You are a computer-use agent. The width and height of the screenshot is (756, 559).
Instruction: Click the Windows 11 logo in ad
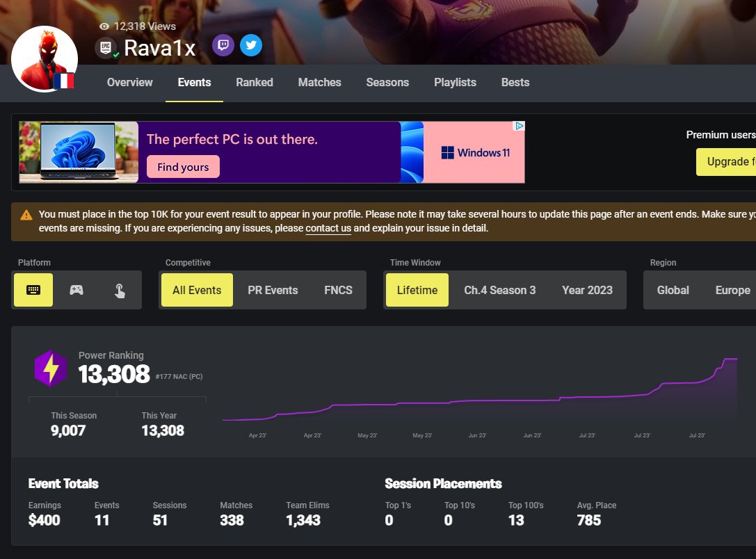476,153
